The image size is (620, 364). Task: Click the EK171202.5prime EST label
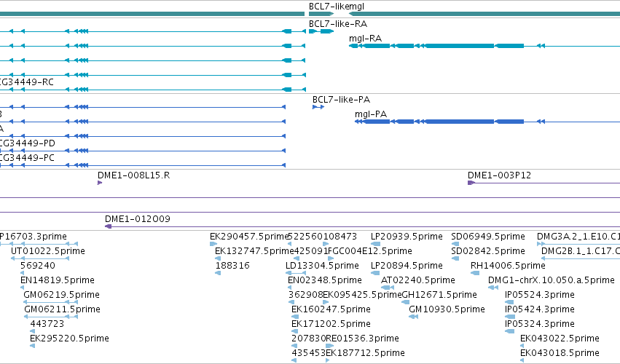[331, 324]
